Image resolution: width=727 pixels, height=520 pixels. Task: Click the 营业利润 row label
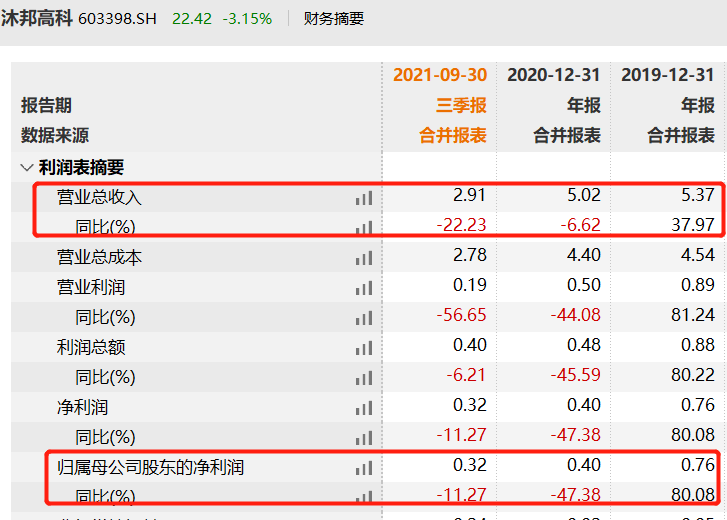[x=91, y=287]
